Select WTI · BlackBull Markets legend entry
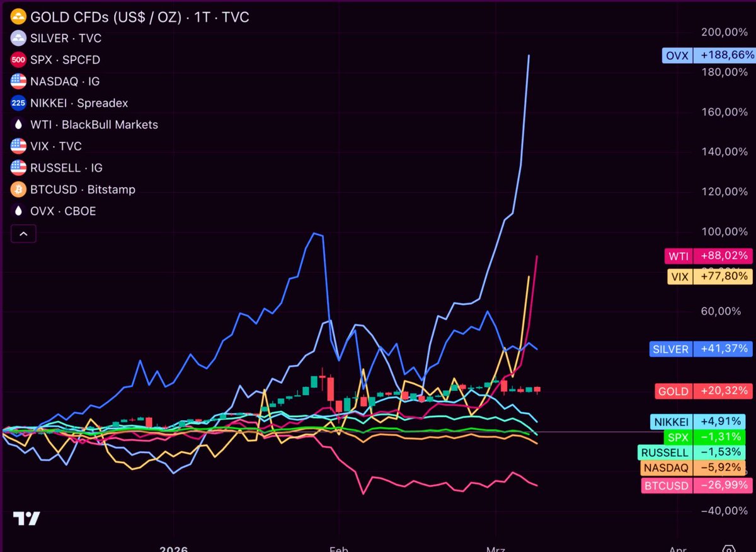This screenshot has width=756, height=552. [x=94, y=125]
